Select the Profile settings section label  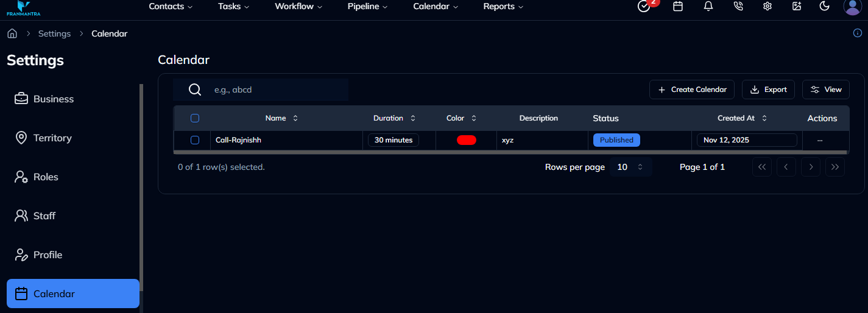coord(48,255)
